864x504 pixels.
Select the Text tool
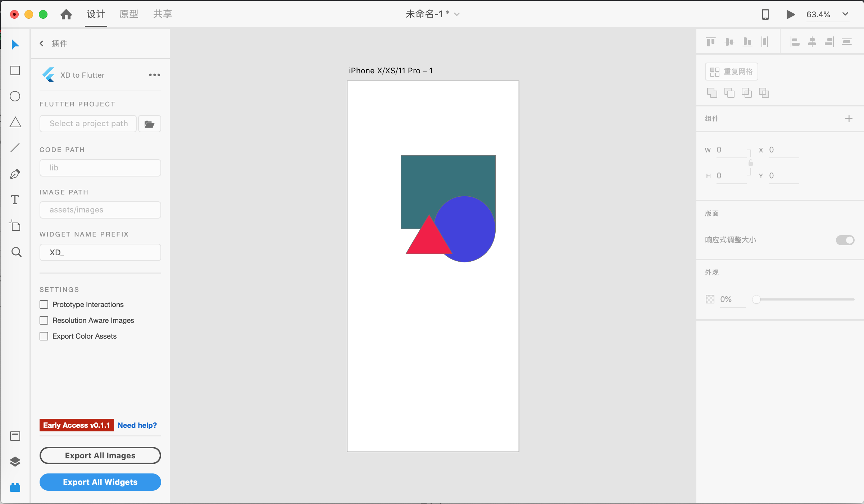click(x=15, y=200)
